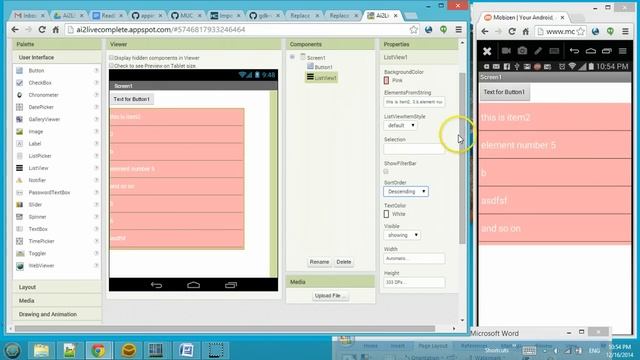Switch to the Inbox browser tab
This screenshot has width=640, height=360.
(x=29, y=16)
